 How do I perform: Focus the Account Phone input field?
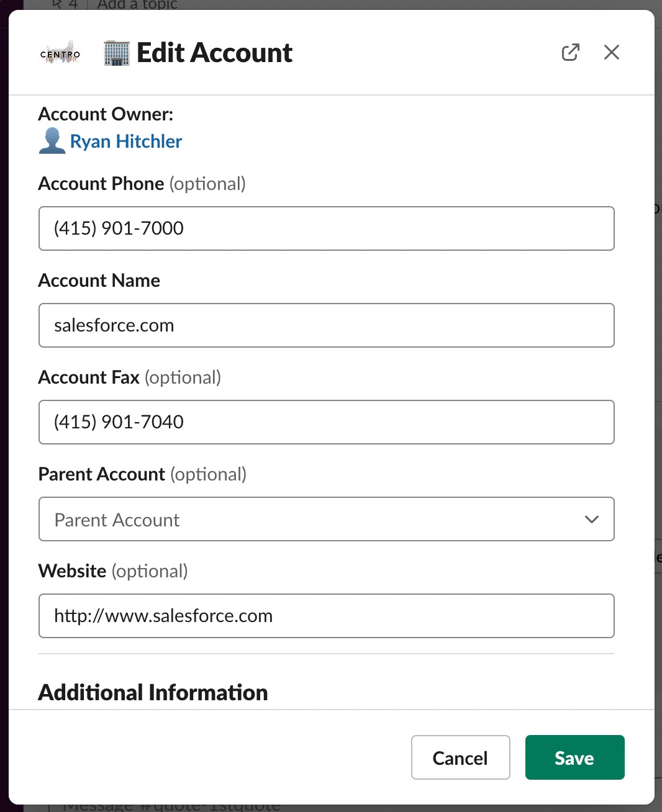[327, 228]
